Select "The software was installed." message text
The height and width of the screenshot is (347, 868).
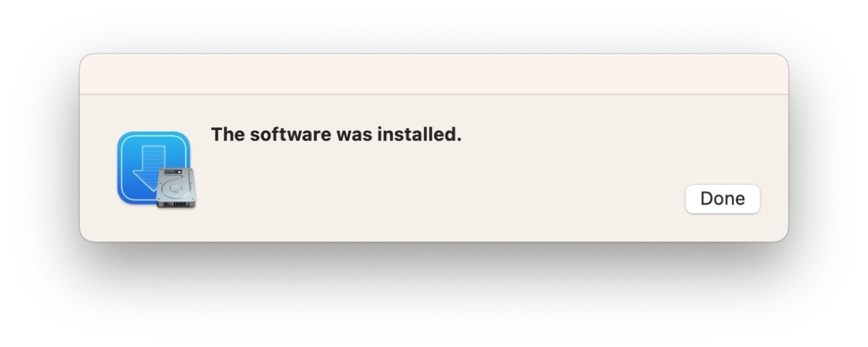(x=336, y=134)
